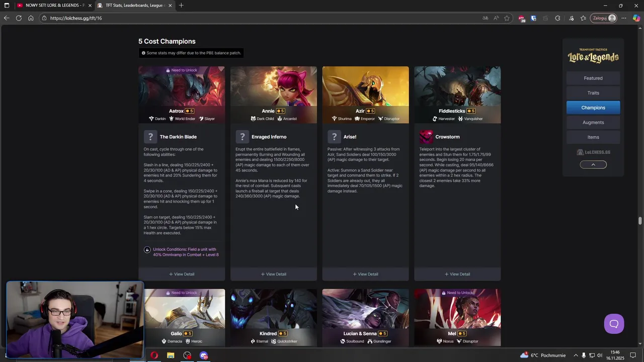Image resolution: width=644 pixels, height=362 pixels.
Task: Select the Shurima trait icon on Azir
Action: [x=334, y=119]
